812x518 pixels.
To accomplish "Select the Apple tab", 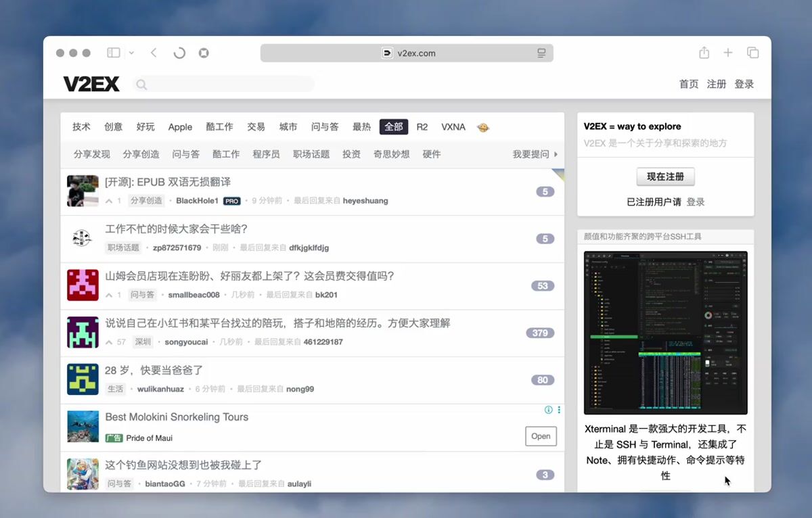I will [181, 126].
